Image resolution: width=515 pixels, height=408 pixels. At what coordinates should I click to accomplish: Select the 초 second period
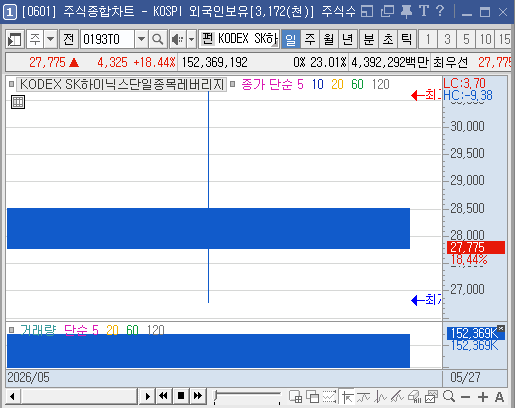point(388,39)
